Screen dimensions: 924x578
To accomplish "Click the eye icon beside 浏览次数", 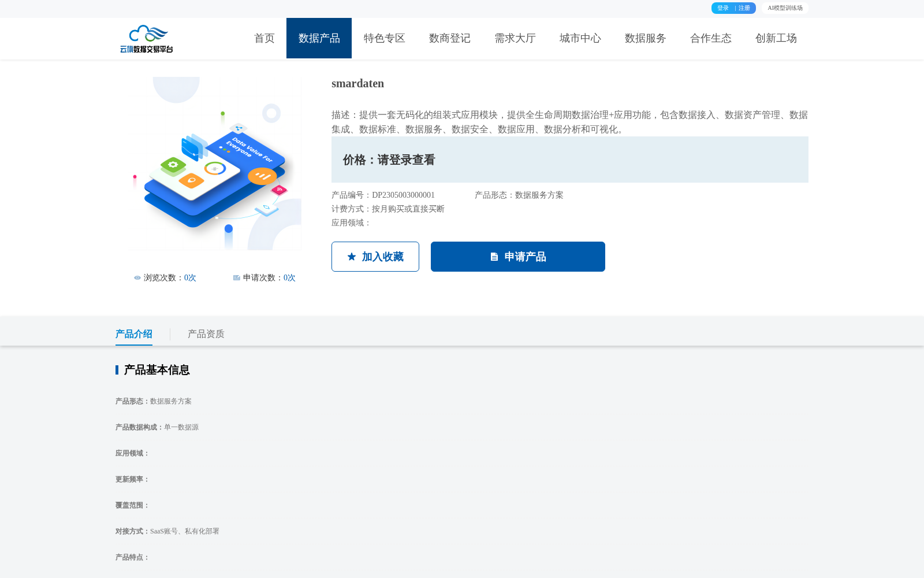I will coord(137,278).
